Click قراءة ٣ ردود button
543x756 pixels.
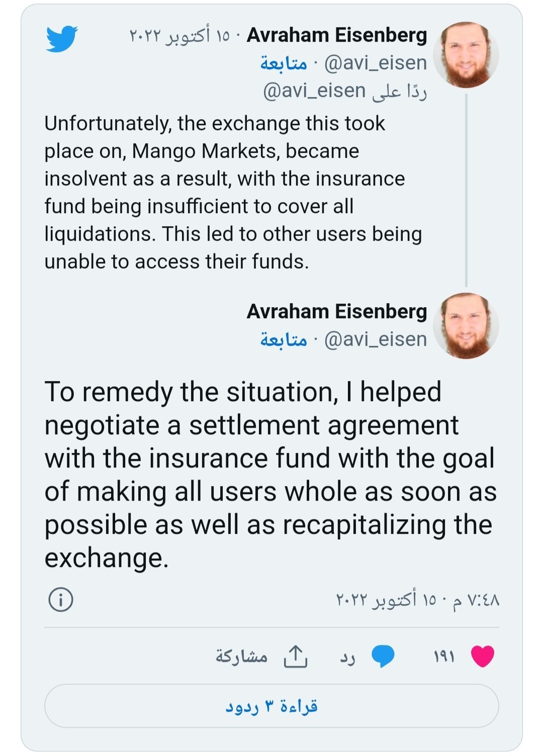pos(271,706)
